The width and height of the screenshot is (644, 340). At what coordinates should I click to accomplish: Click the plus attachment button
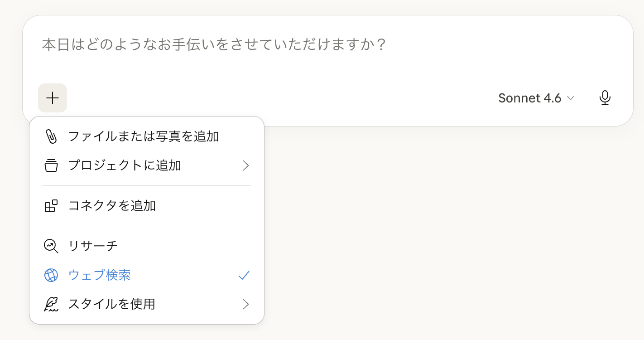pyautogui.click(x=53, y=98)
